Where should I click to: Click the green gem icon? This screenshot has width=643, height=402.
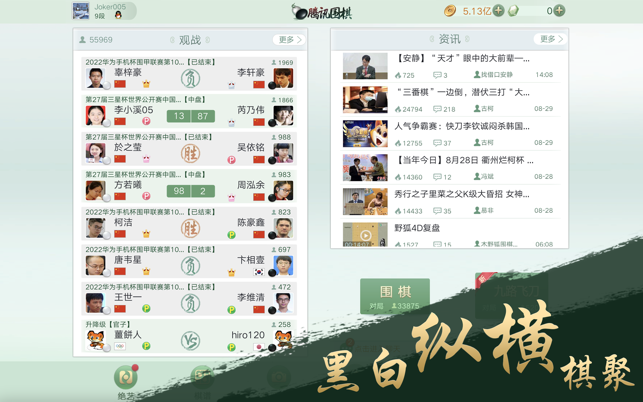pyautogui.click(x=513, y=11)
